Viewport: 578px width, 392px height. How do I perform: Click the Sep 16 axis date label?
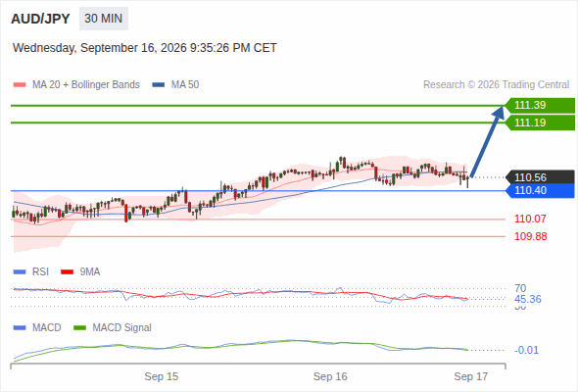[330, 376]
